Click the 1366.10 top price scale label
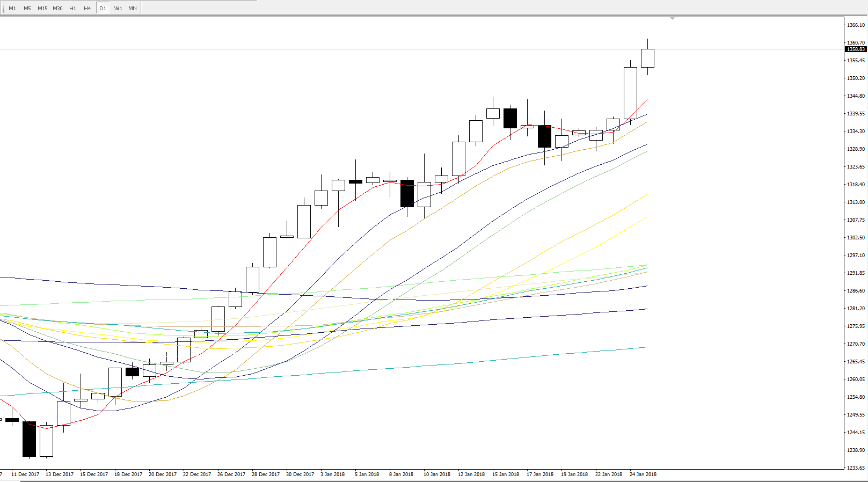Screen dimensions: 868x482 (856, 25)
